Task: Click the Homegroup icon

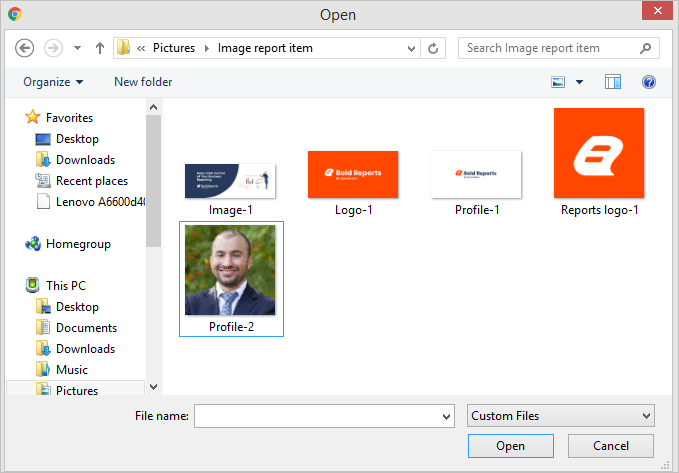Action: click(x=33, y=244)
